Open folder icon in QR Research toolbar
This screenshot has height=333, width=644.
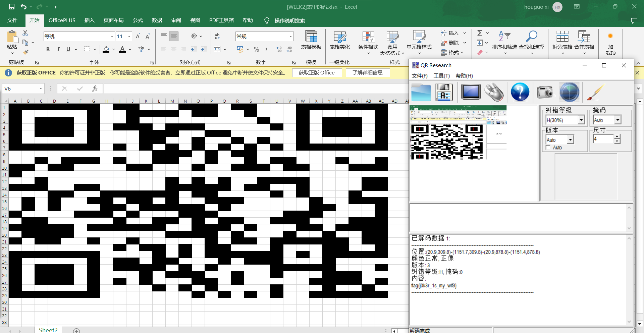coord(421,92)
